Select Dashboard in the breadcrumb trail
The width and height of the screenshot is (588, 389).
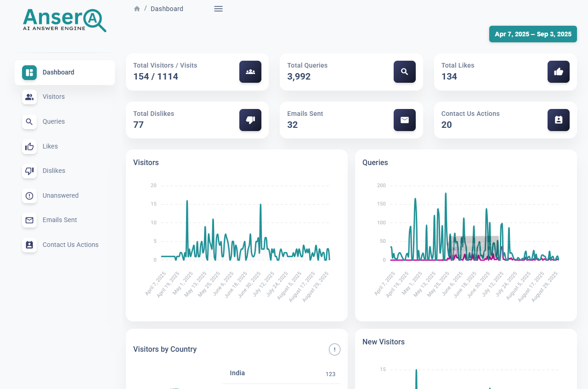(x=167, y=8)
